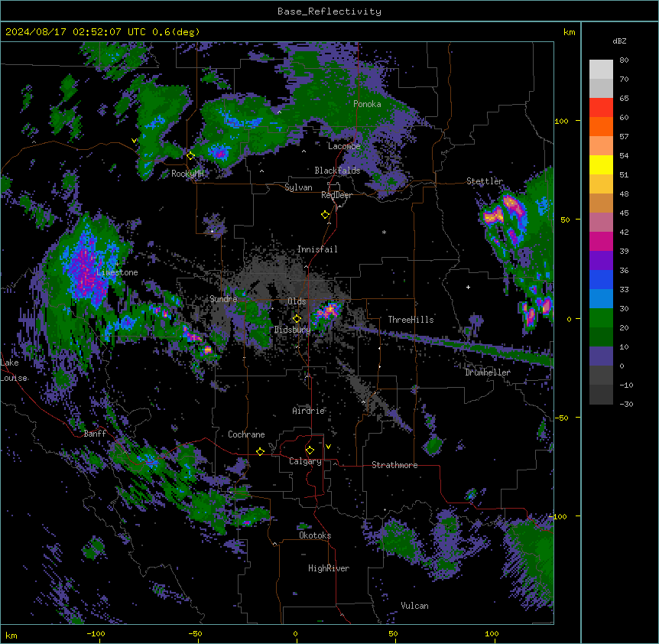The height and width of the screenshot is (644, 659).
Task: Select the blue 36 dBZ legend swatch
Action: [x=601, y=279]
